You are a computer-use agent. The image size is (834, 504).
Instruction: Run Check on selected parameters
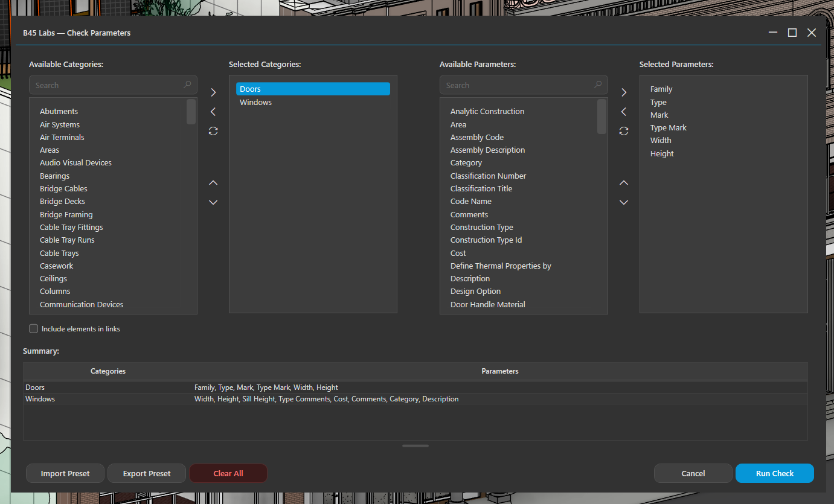click(x=775, y=473)
